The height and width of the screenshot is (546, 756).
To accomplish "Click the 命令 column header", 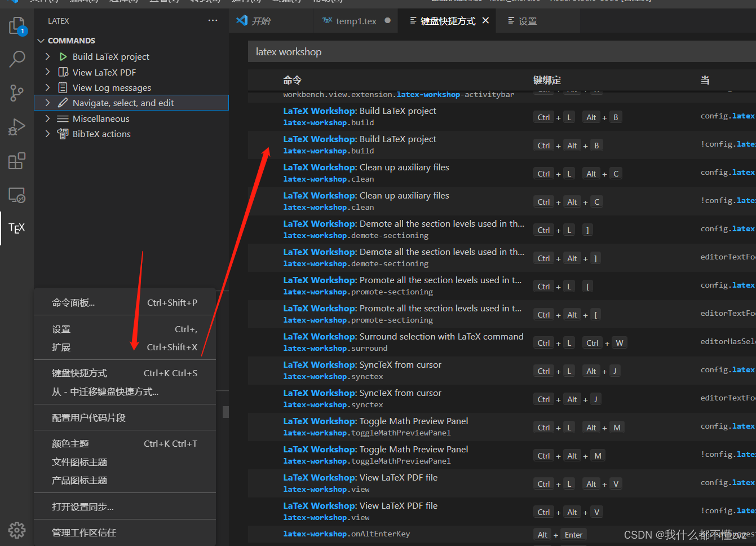I will 292,80.
